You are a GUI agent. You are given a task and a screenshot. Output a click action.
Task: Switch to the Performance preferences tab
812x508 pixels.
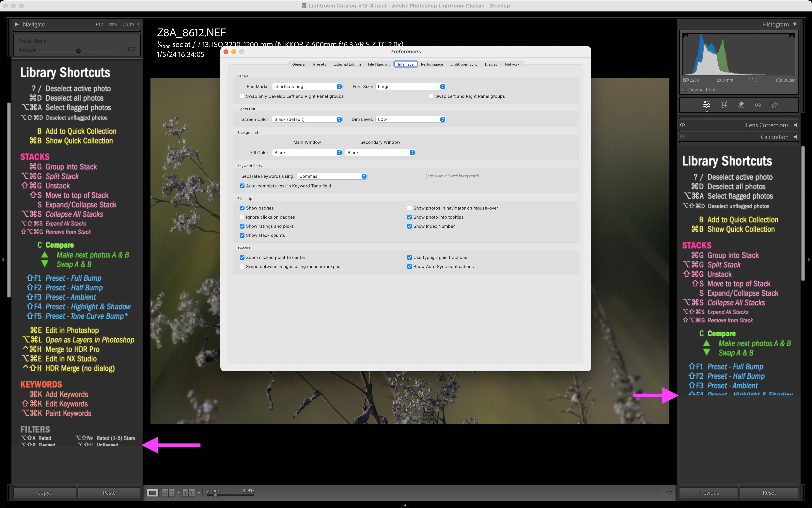pyautogui.click(x=432, y=64)
